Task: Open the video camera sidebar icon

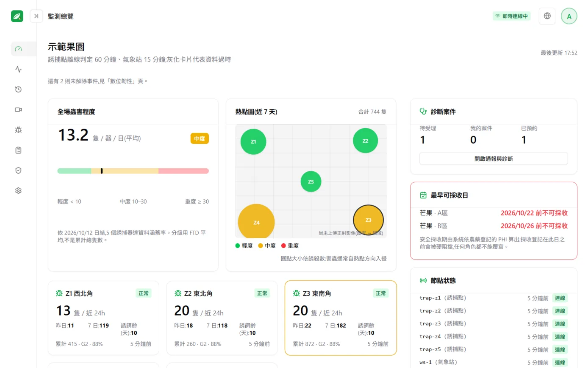Action: click(18, 109)
